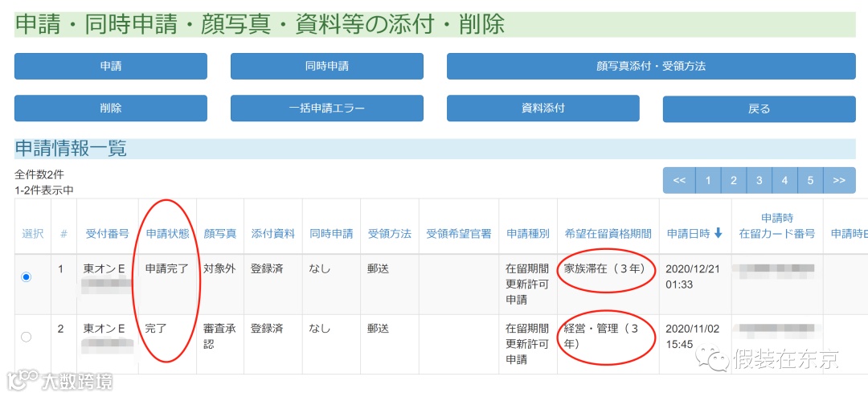Viewport: 868px width, 397px height.
Task: Go to last page with >> button
Action: (839, 181)
